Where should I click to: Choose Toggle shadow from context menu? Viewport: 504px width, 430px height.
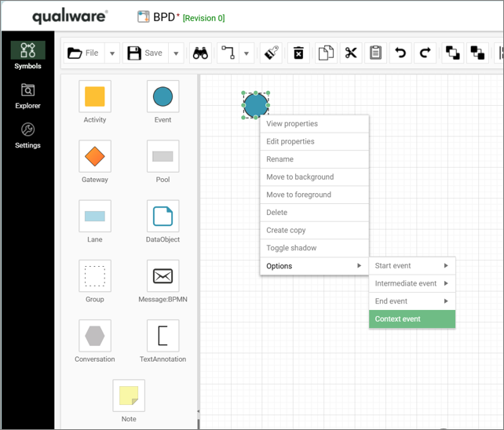(314, 248)
